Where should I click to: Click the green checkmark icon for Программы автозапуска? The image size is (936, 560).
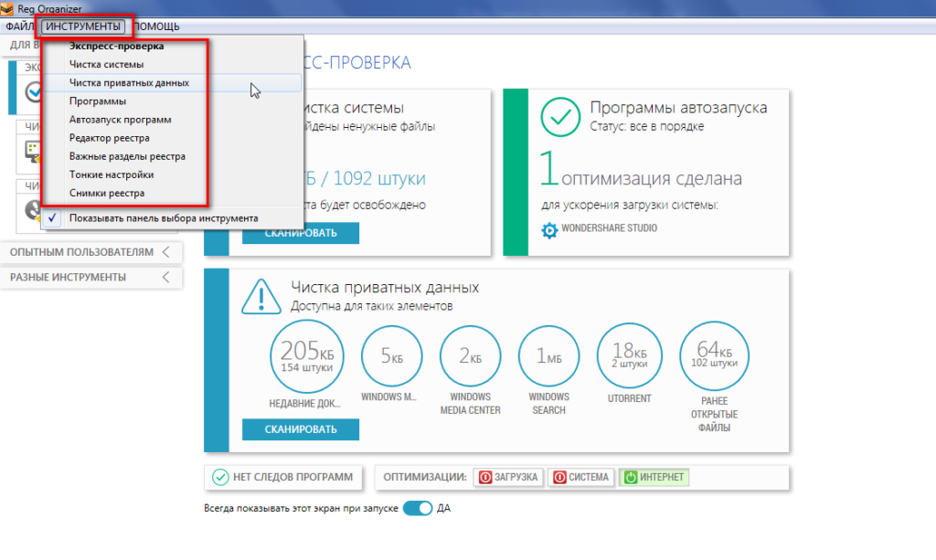pos(560,116)
